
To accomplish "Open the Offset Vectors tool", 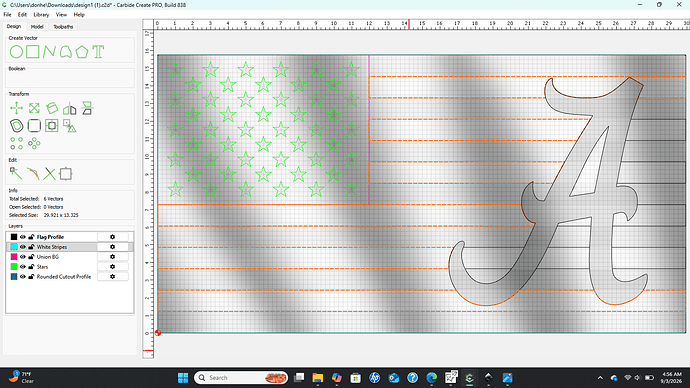I will (16, 126).
